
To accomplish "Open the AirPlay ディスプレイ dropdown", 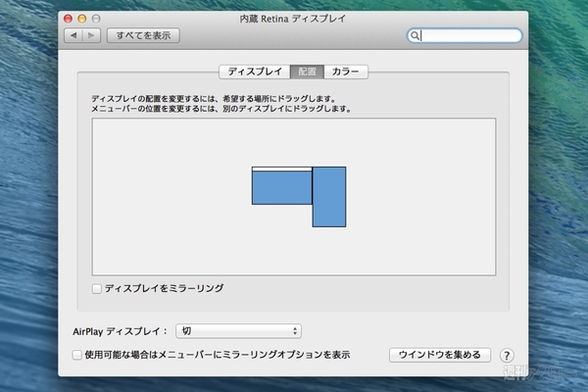I will [x=238, y=331].
